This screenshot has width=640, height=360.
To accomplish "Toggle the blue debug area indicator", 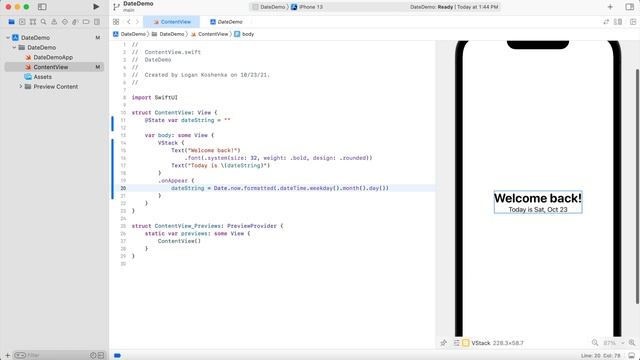I will [117, 356].
